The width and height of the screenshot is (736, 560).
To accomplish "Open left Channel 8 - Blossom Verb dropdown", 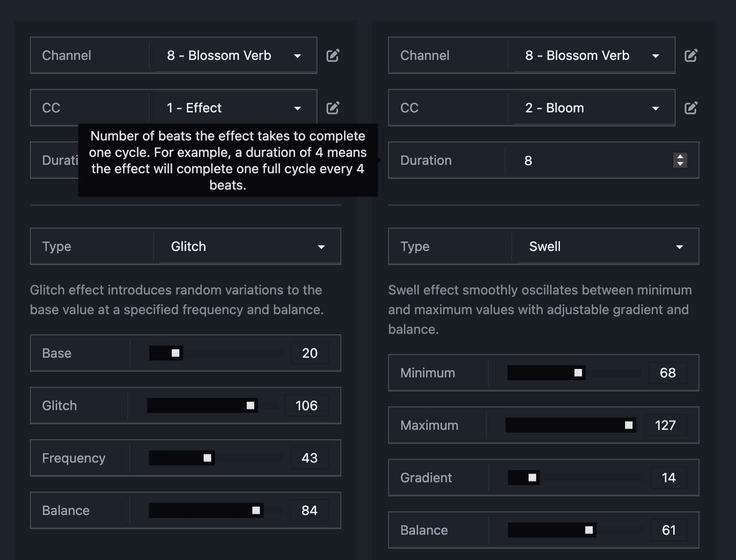I will point(234,55).
